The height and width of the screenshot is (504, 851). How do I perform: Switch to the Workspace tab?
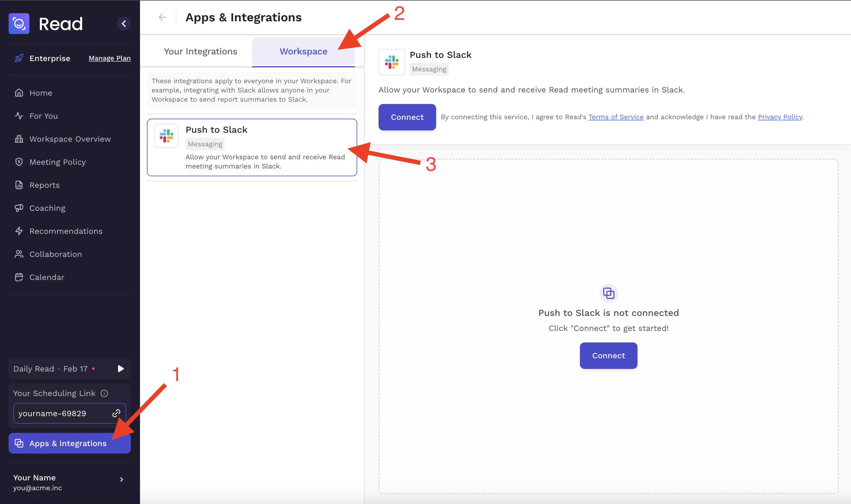tap(303, 51)
